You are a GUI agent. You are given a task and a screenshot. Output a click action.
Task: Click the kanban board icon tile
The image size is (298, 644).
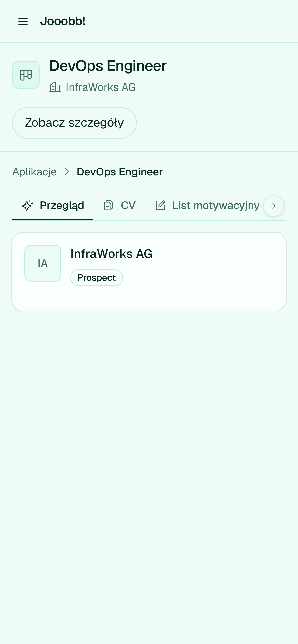26,75
